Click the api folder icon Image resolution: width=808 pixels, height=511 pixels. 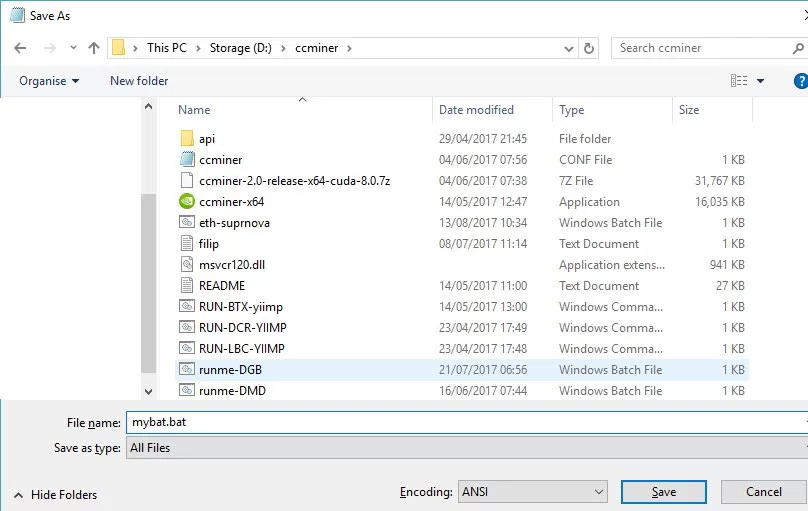[x=187, y=138]
